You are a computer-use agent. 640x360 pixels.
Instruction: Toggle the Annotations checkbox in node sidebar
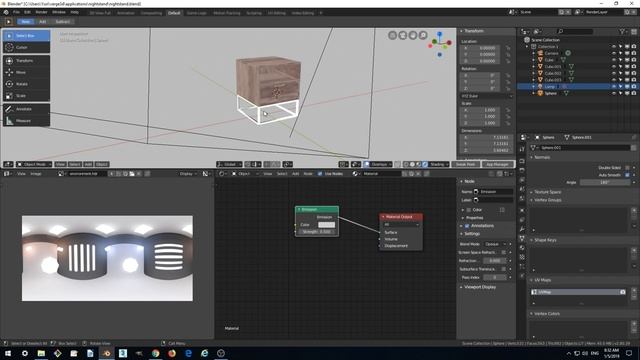click(467, 226)
